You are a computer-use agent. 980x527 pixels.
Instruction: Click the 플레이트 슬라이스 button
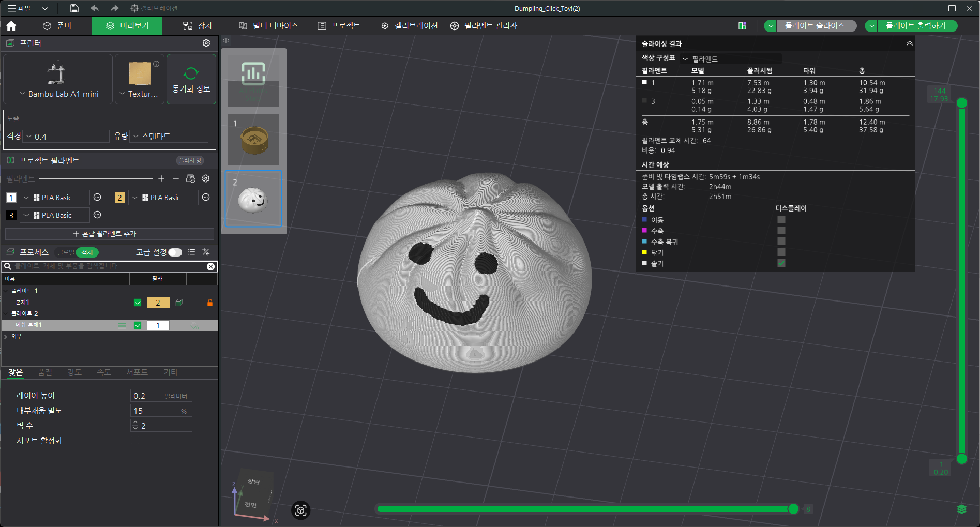[816, 26]
